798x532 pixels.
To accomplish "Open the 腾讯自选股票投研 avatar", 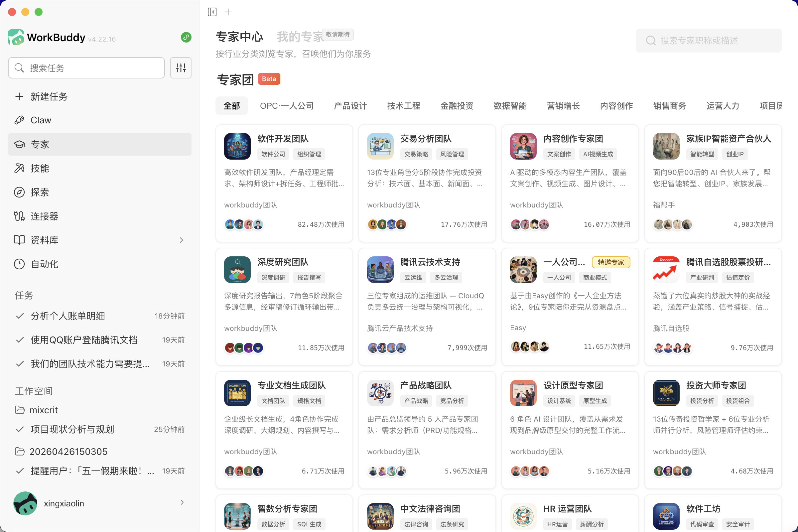I will (x=666, y=270).
